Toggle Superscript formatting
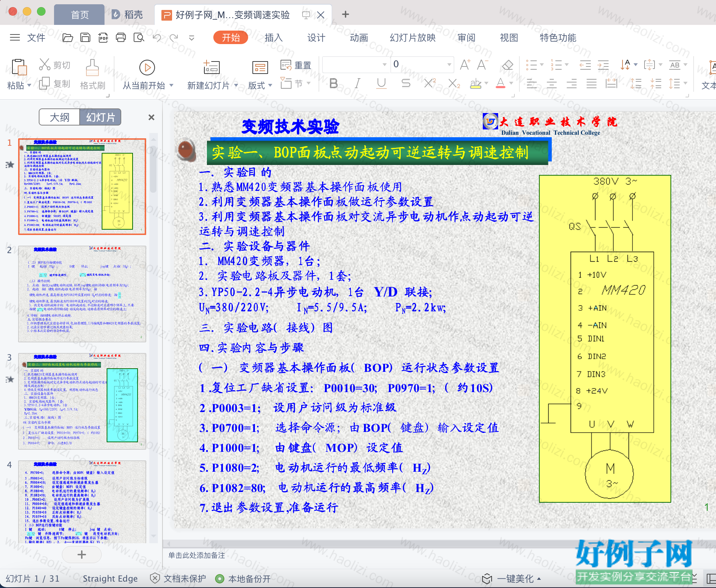The height and width of the screenshot is (588, 716). point(430,84)
